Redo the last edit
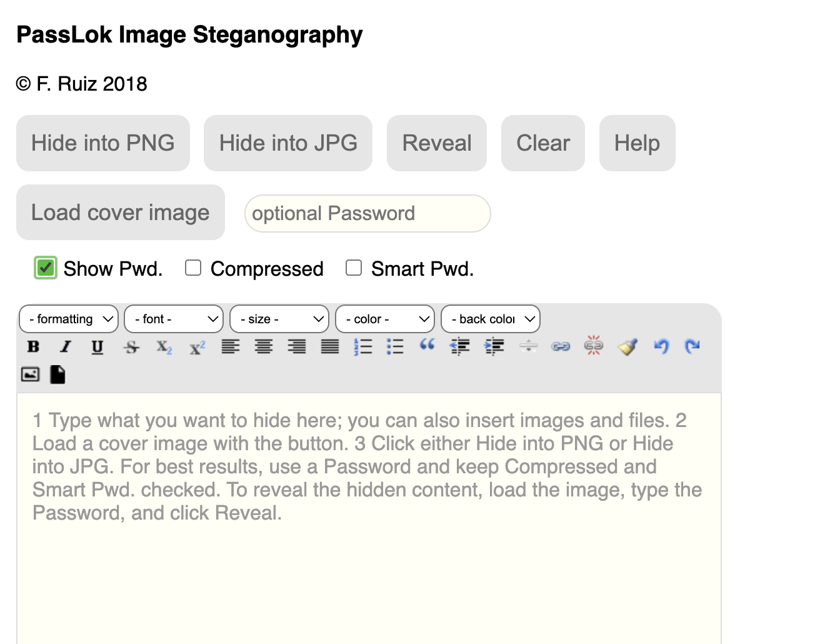840x644 pixels. 692,346
